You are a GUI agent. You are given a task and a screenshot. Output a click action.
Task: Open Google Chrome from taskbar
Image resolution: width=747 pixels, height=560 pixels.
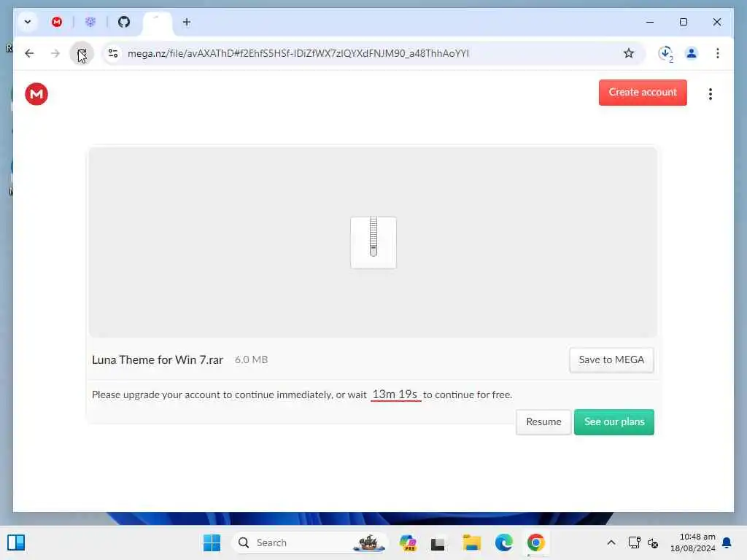click(x=536, y=542)
